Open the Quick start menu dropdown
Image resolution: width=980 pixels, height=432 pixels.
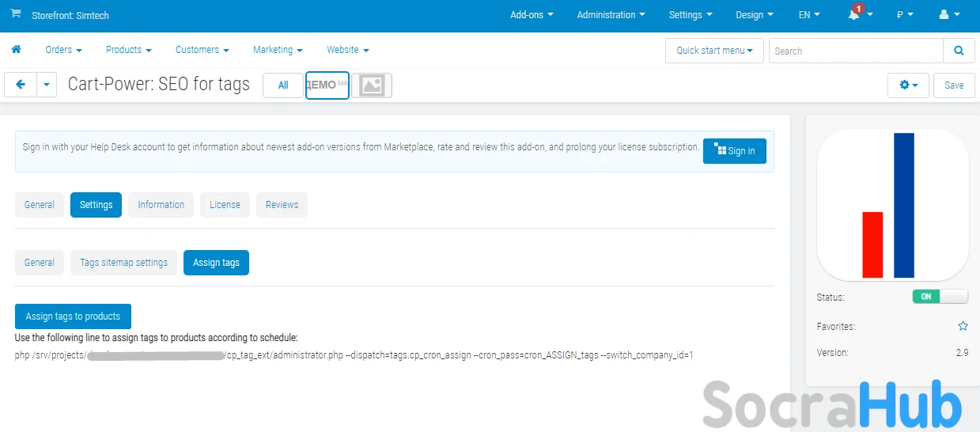pos(714,51)
